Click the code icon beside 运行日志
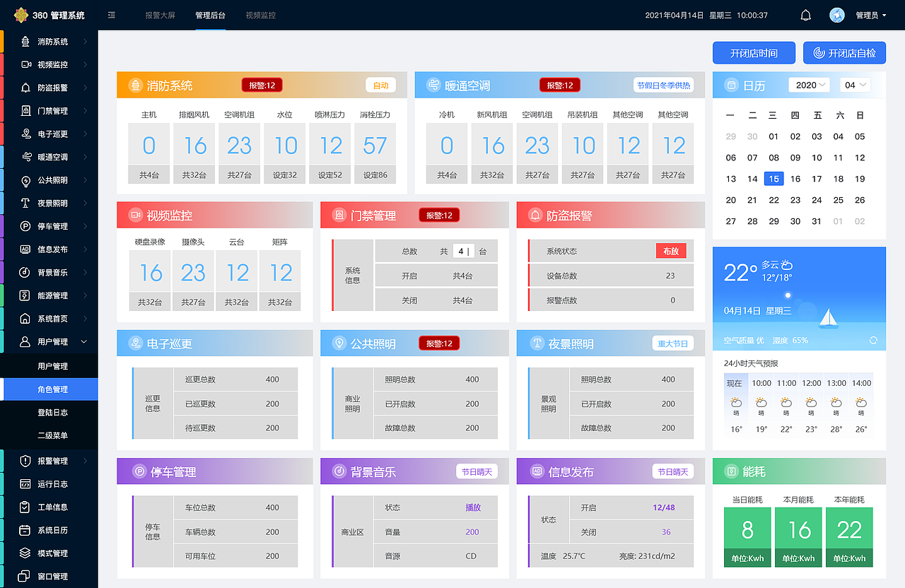 (25, 484)
